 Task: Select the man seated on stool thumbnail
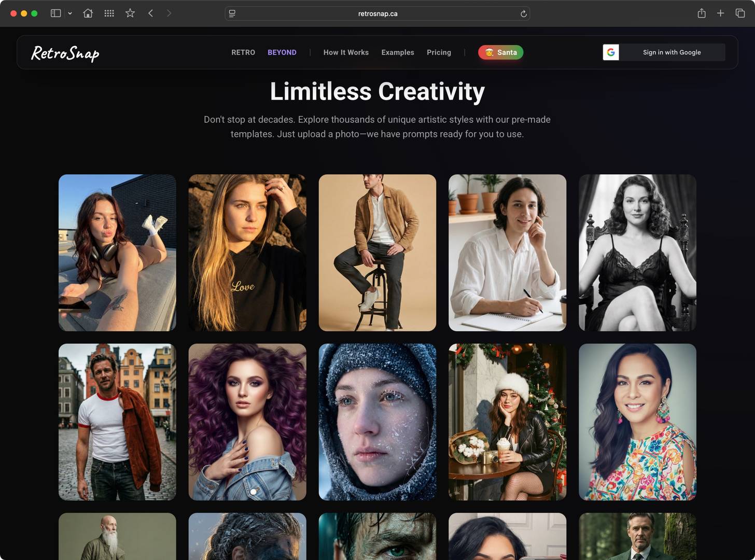coord(378,253)
